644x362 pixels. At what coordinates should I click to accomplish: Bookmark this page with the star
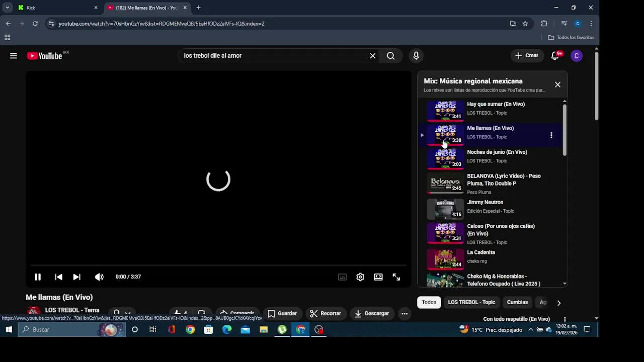click(525, 24)
